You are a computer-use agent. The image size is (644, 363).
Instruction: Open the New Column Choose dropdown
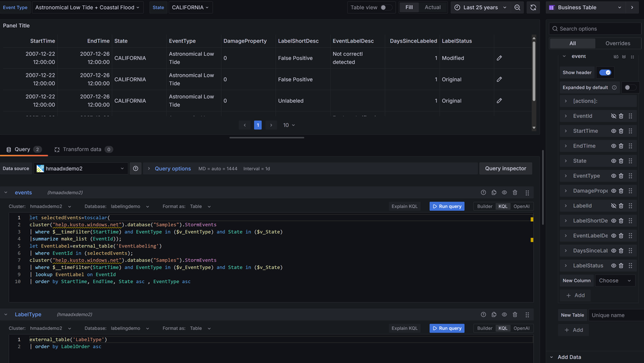pyautogui.click(x=615, y=280)
